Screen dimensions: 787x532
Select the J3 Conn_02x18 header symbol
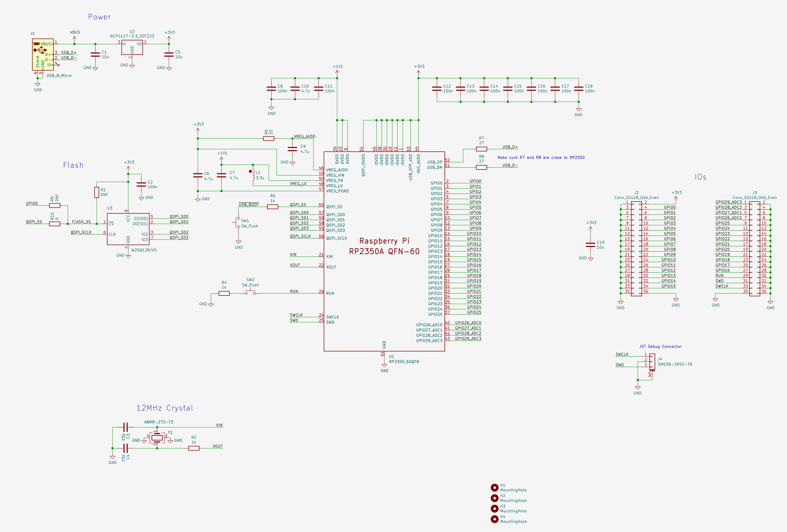754,249
